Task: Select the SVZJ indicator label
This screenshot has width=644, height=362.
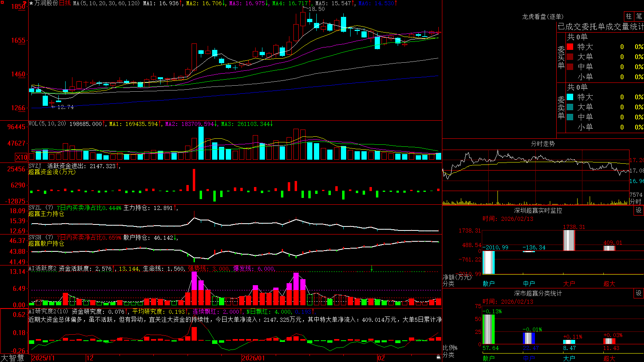Action: pos(35,166)
